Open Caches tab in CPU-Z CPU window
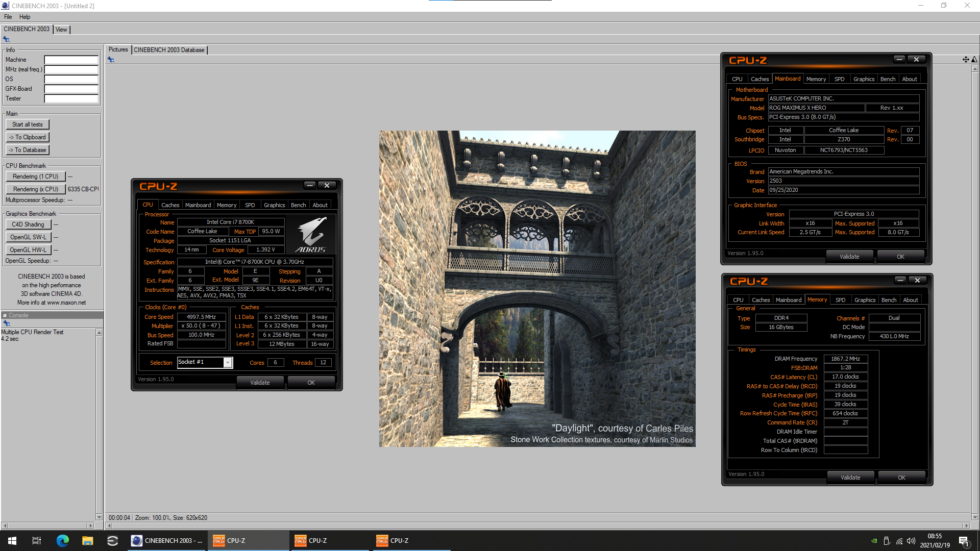 coord(170,205)
